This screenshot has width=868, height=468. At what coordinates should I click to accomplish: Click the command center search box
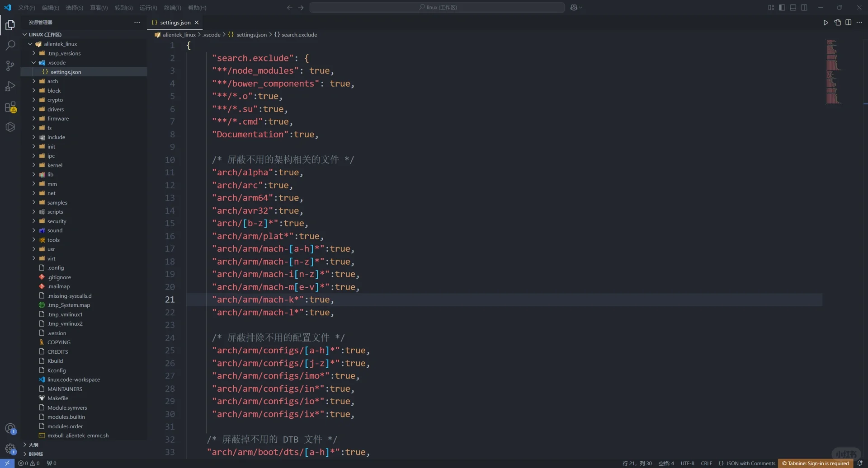point(437,8)
